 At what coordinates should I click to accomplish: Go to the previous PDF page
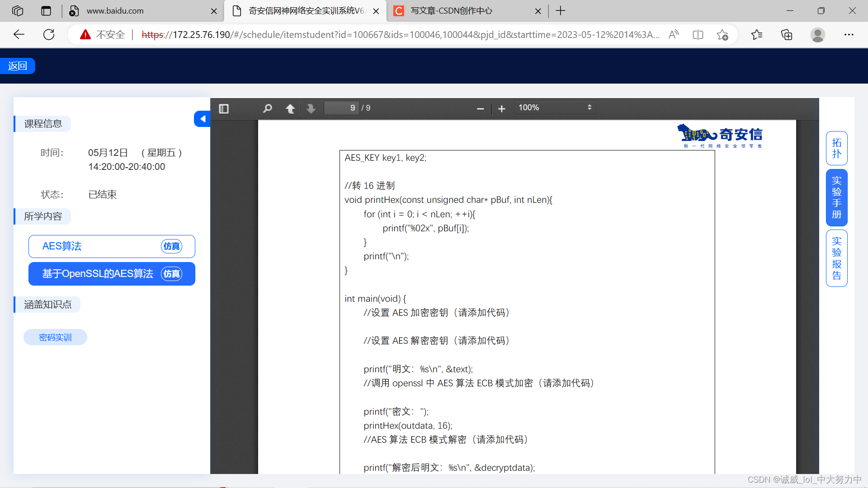click(x=290, y=108)
